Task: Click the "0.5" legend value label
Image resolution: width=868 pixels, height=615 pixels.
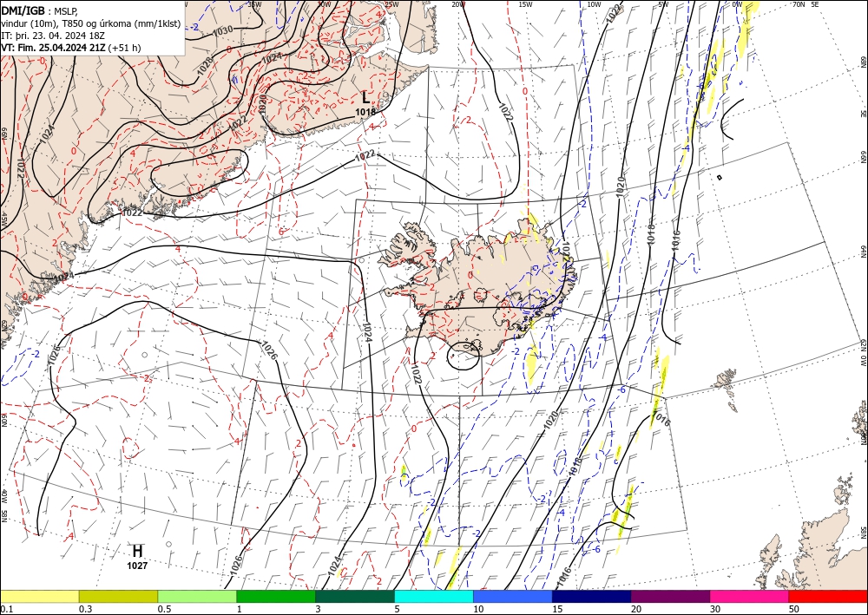Action: (164, 609)
